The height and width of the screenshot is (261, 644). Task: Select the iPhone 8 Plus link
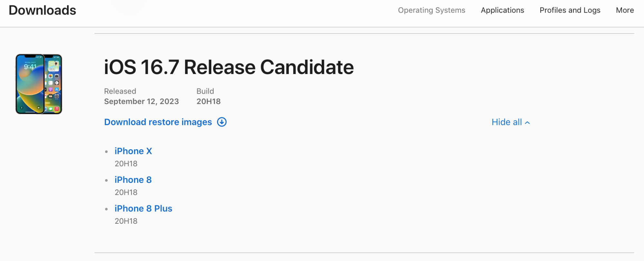click(x=143, y=209)
